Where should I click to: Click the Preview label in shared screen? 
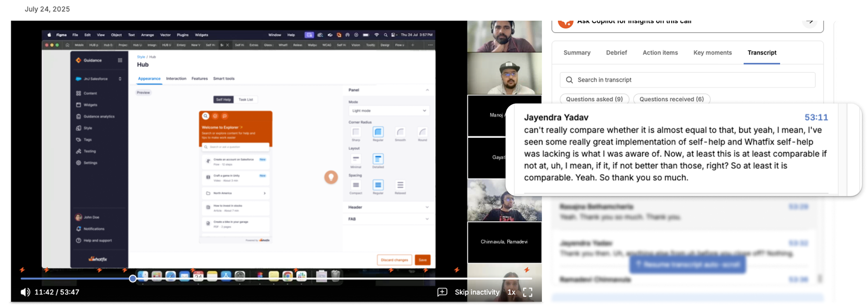(x=143, y=92)
